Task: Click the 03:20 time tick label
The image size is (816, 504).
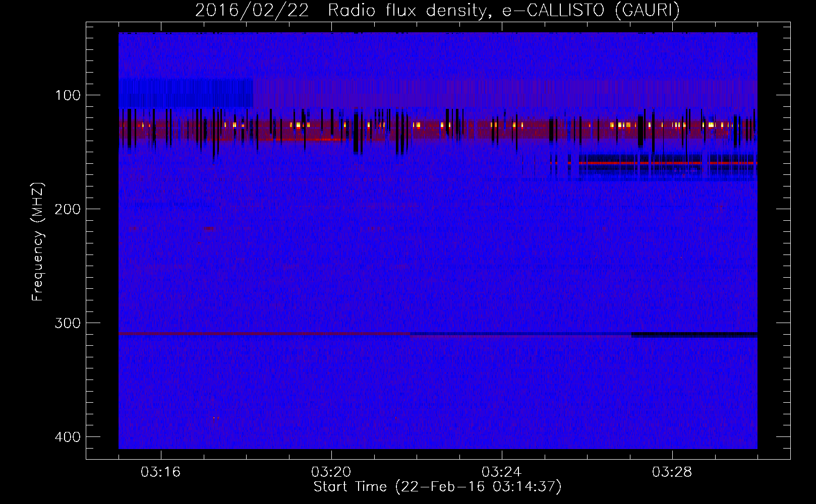Action: (x=331, y=472)
